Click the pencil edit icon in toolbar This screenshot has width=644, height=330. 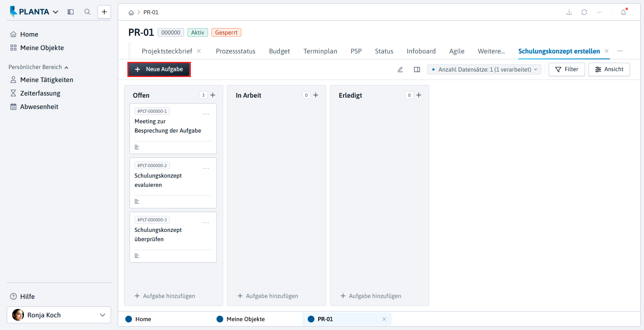tap(400, 69)
